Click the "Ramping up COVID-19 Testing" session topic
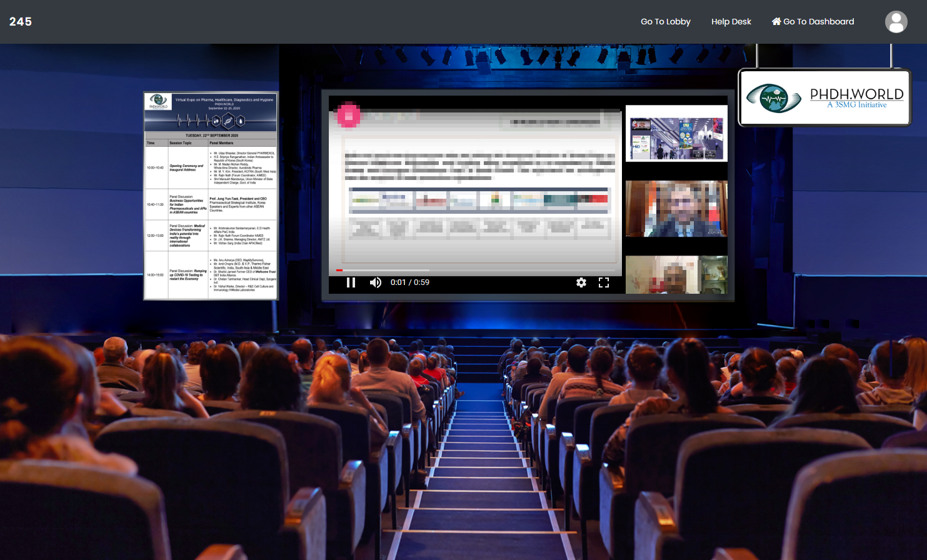Viewport: 927px width, 560px height. click(x=188, y=275)
